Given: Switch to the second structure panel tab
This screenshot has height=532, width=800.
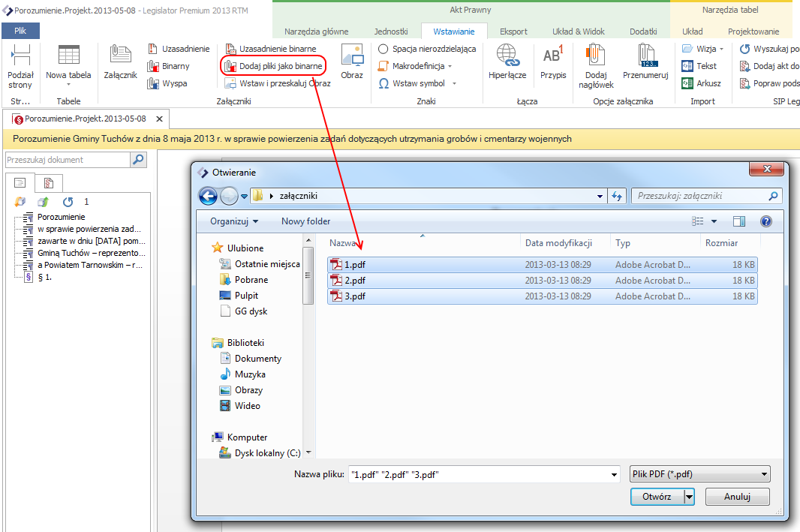Looking at the screenshot, I should click(49, 182).
